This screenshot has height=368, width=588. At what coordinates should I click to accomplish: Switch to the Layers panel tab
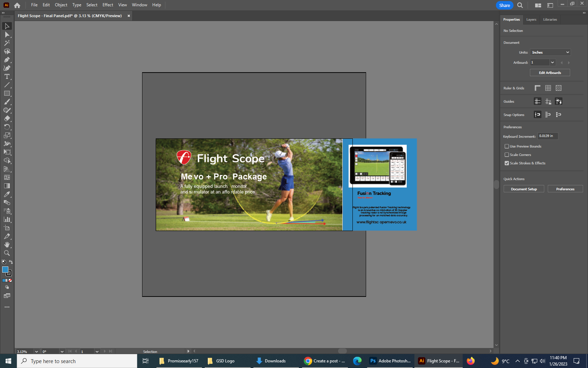[531, 20]
